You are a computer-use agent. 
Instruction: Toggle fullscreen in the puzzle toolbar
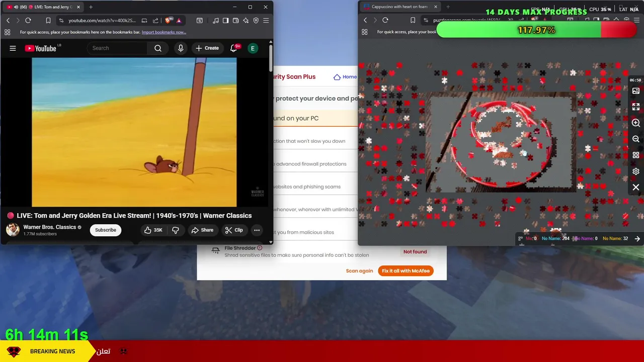(636, 107)
